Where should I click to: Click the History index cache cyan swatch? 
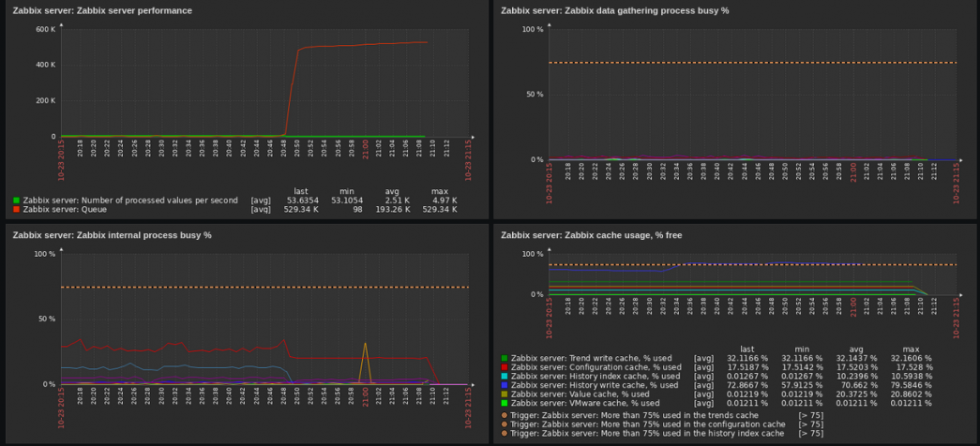(x=505, y=377)
